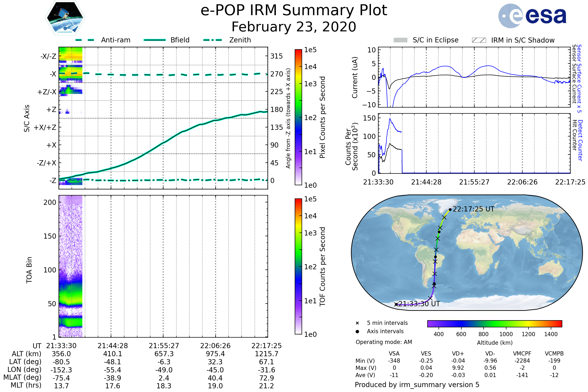
Task: Click the Zenith dash-dot legend marker
Action: [x=213, y=40]
